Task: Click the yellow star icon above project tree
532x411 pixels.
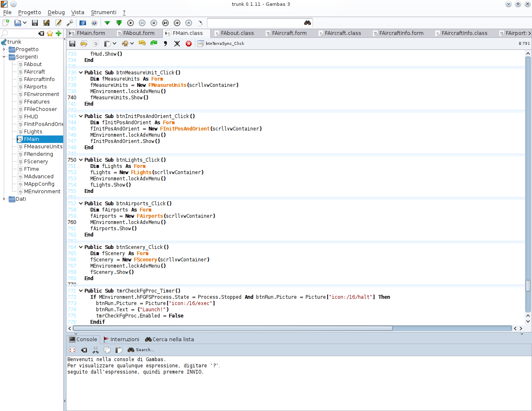Action: [x=50, y=33]
